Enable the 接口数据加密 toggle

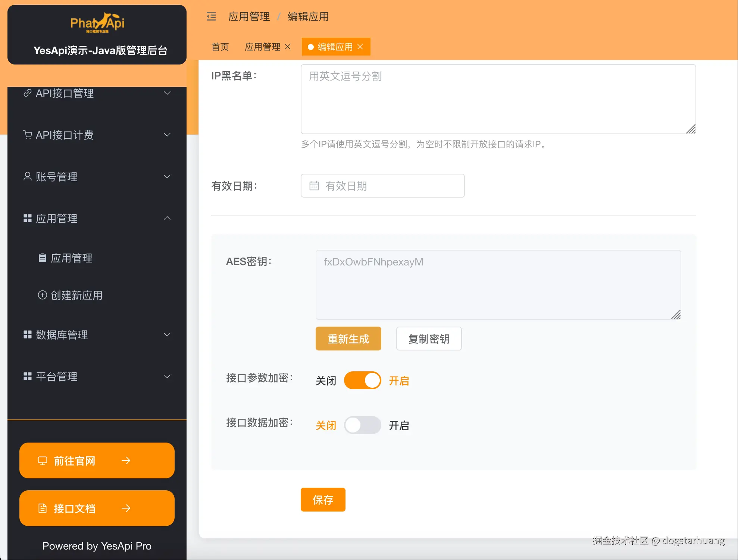click(362, 425)
